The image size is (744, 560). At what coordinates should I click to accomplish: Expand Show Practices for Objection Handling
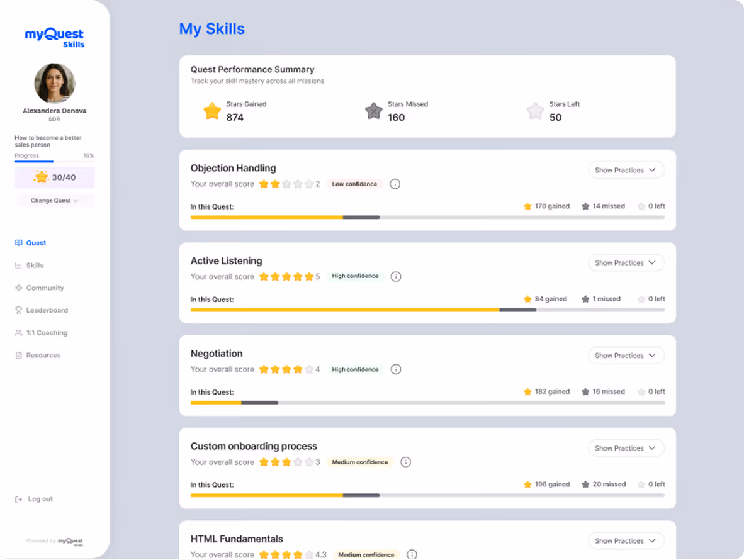click(x=626, y=171)
